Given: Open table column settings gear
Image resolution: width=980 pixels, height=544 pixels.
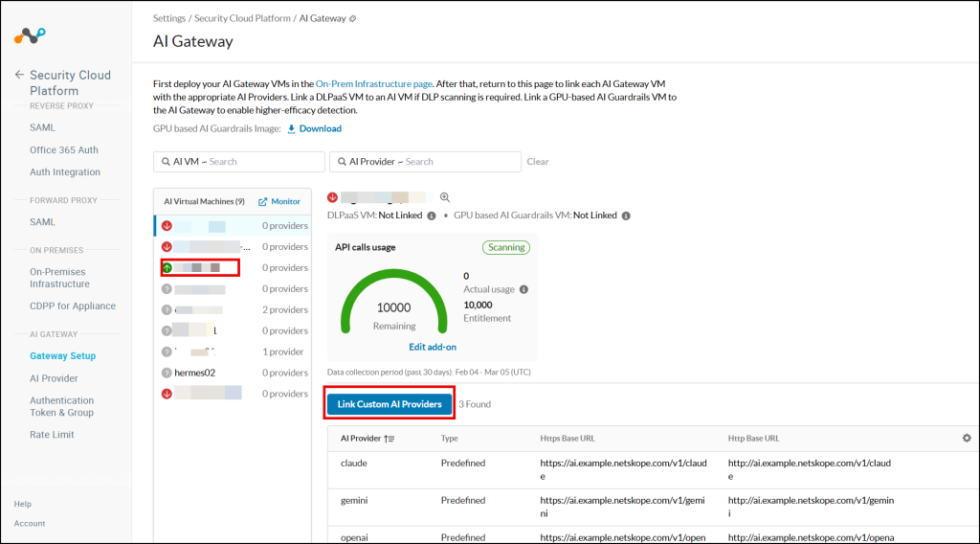Looking at the screenshot, I should [x=967, y=439].
